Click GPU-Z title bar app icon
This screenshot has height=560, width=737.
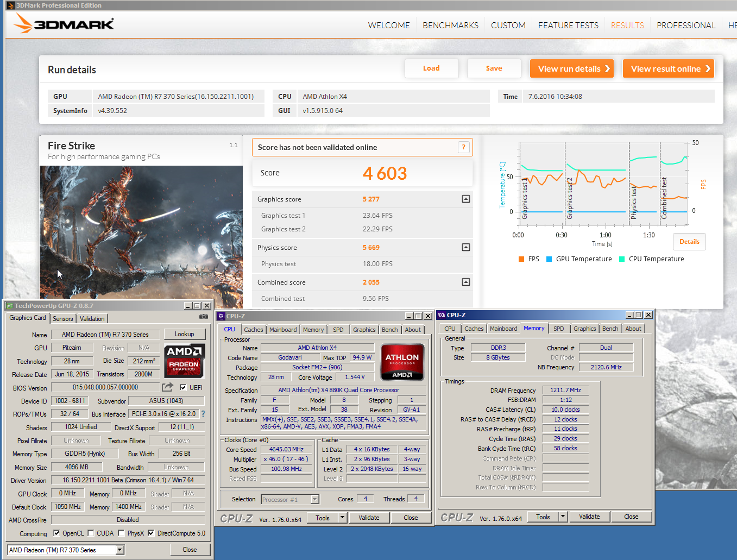pyautogui.click(x=9, y=306)
